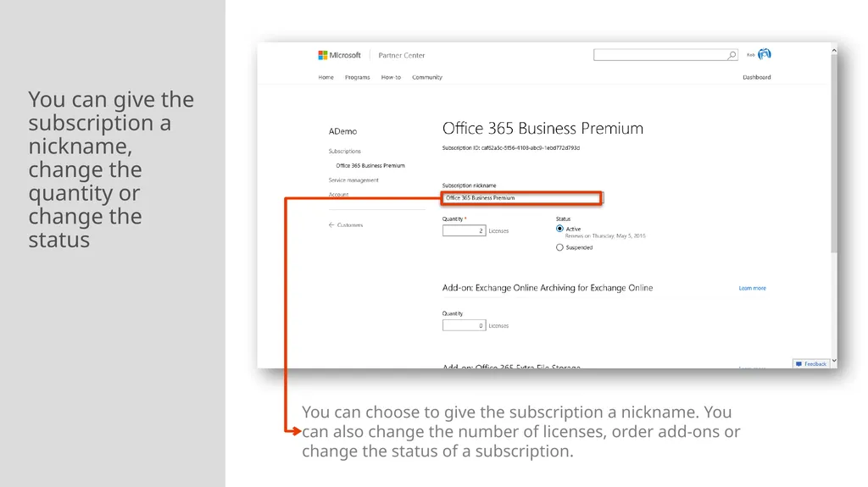
Task: Click the top search box
Action: click(x=665, y=55)
